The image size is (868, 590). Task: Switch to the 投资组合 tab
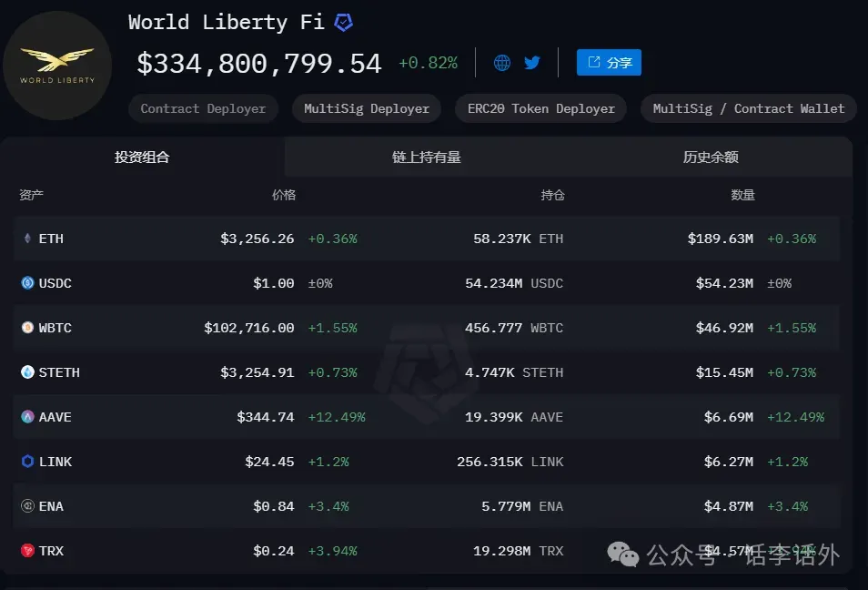click(x=142, y=158)
